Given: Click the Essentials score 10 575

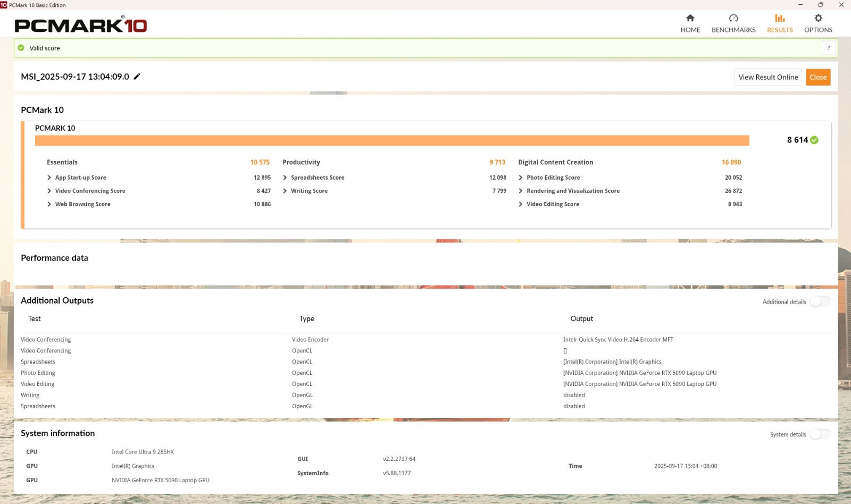Looking at the screenshot, I should point(260,162).
